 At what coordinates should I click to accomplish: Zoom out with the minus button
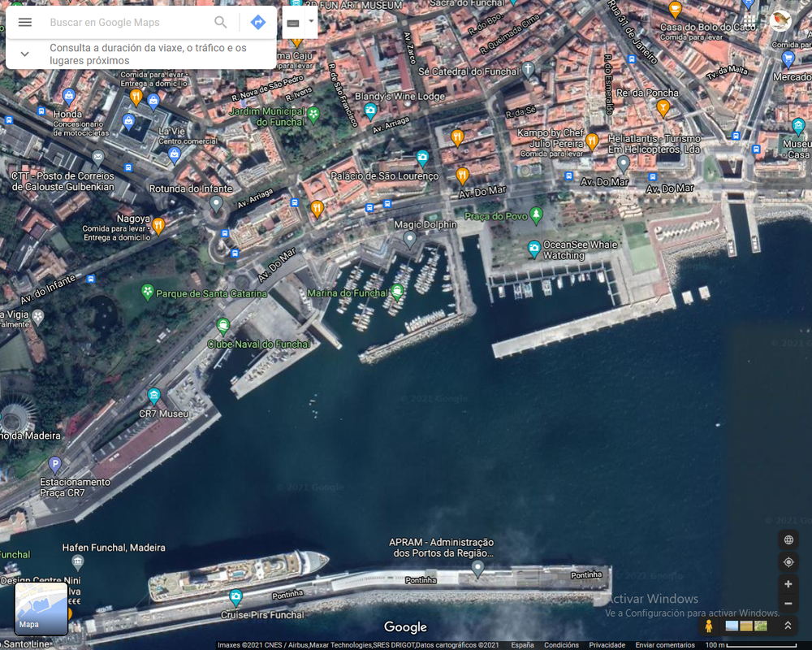[x=788, y=604]
